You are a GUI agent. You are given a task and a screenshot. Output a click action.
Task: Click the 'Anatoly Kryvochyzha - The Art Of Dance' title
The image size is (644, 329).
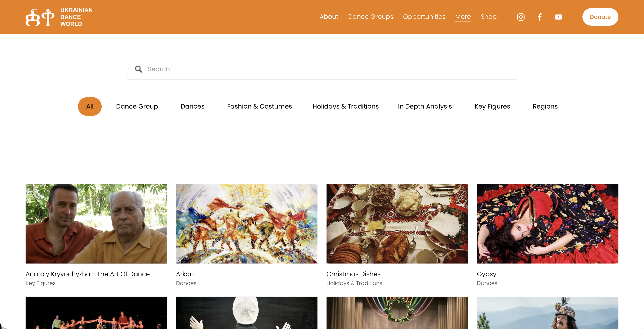point(88,274)
